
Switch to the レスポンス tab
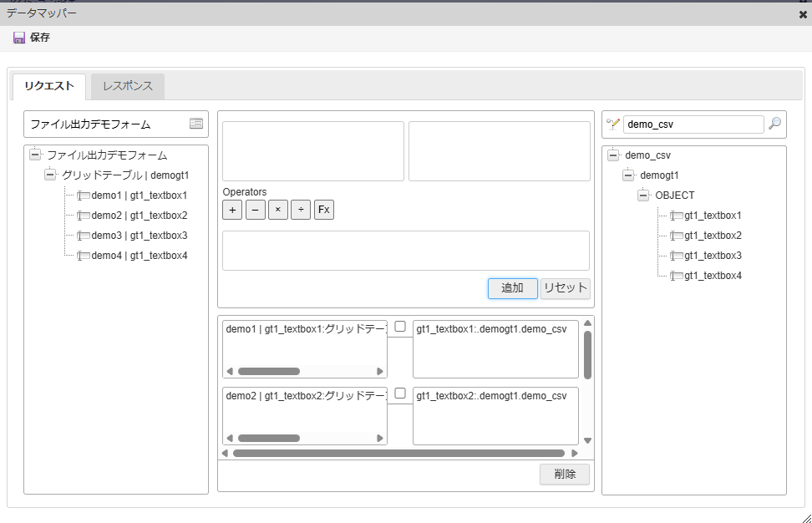[x=128, y=86]
